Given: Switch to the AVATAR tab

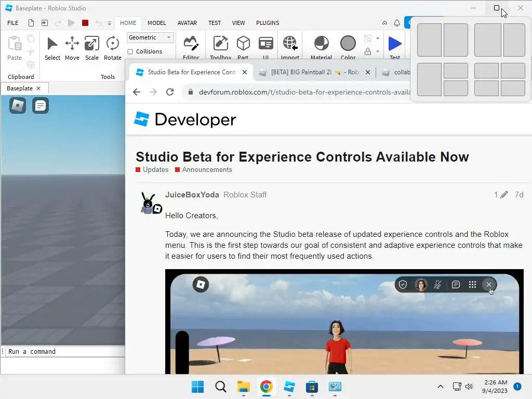Looking at the screenshot, I should pos(187,23).
